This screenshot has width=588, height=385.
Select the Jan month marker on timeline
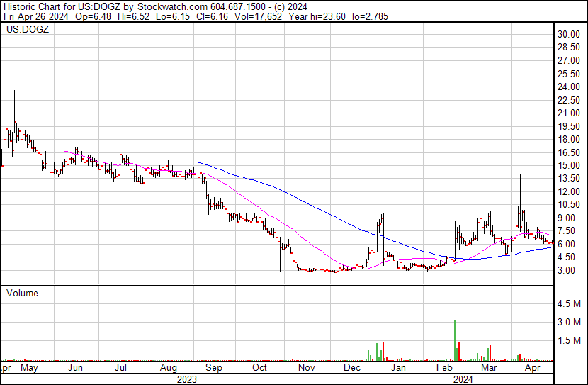pos(399,368)
